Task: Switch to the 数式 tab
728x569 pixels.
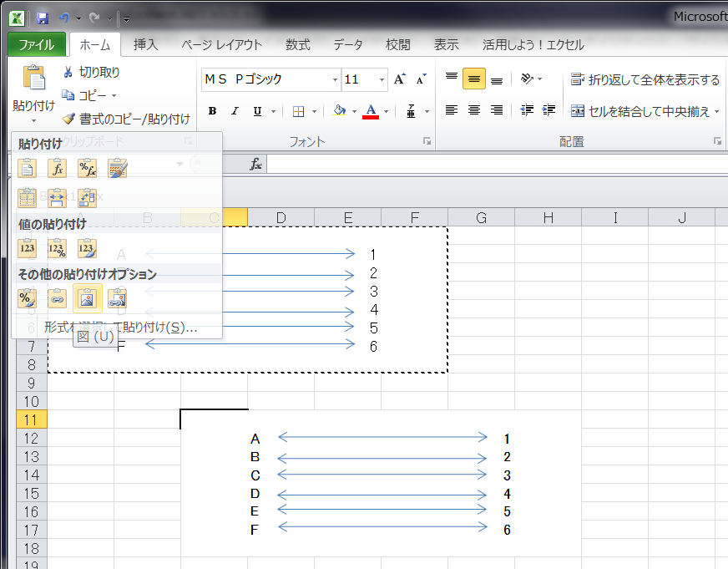Action: (297, 45)
